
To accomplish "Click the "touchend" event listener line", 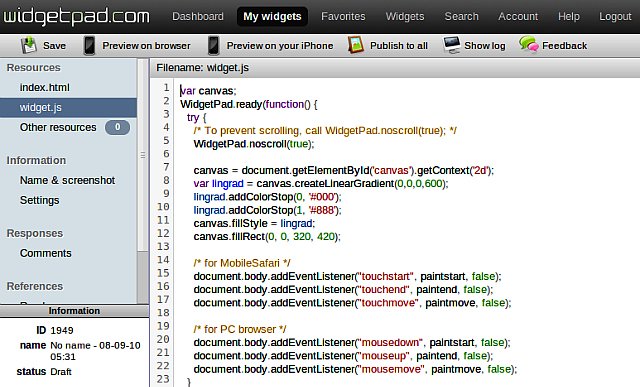I will point(343,289).
